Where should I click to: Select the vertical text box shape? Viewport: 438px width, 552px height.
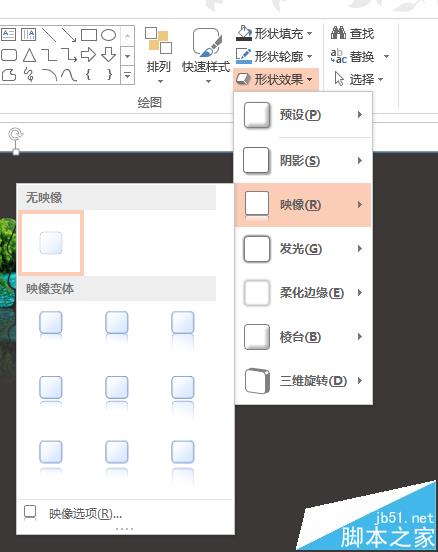coord(29,34)
